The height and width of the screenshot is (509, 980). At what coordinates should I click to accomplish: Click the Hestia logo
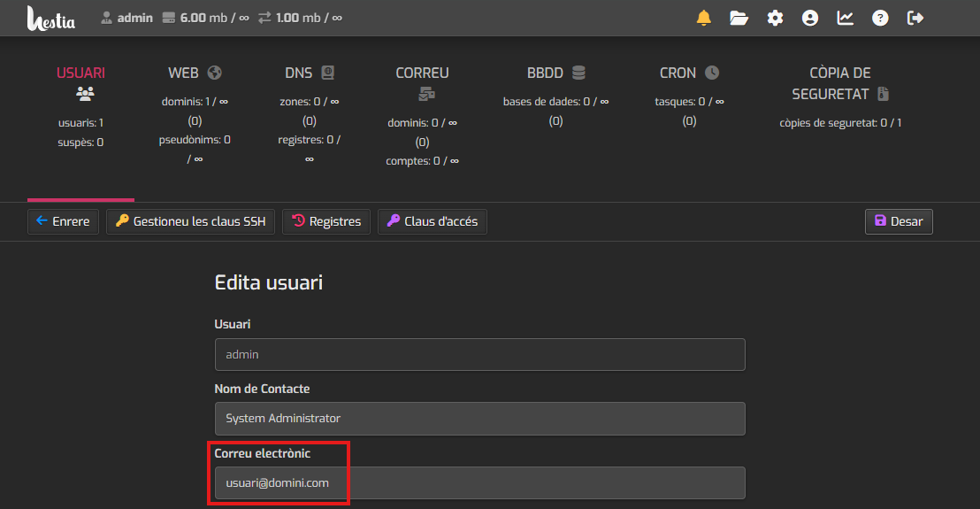coord(50,18)
